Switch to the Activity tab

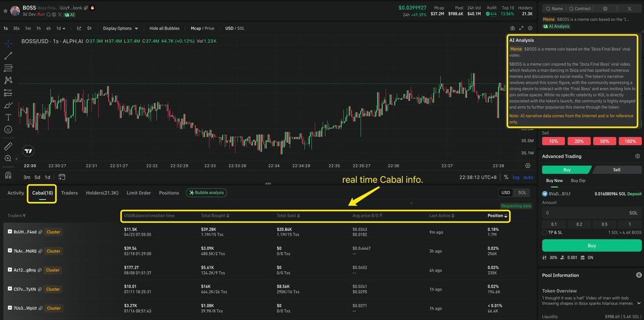tap(16, 193)
